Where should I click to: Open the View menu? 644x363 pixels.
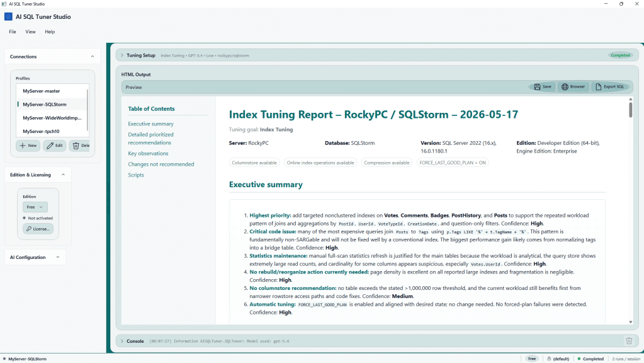[30, 32]
